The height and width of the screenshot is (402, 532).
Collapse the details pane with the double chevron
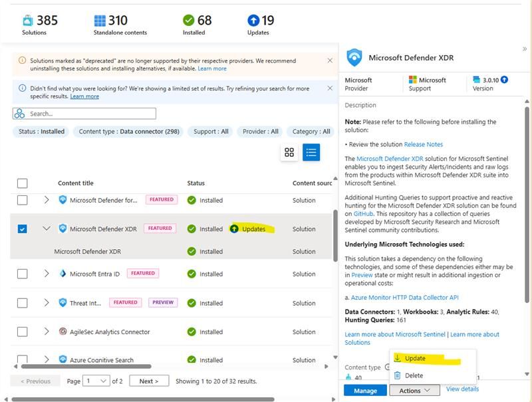point(525,49)
